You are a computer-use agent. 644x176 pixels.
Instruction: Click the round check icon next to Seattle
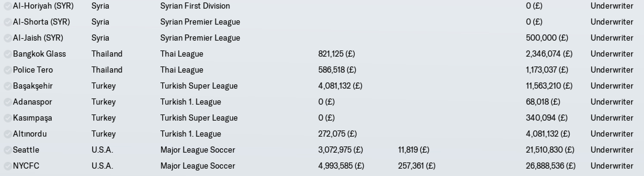[x=8, y=150]
